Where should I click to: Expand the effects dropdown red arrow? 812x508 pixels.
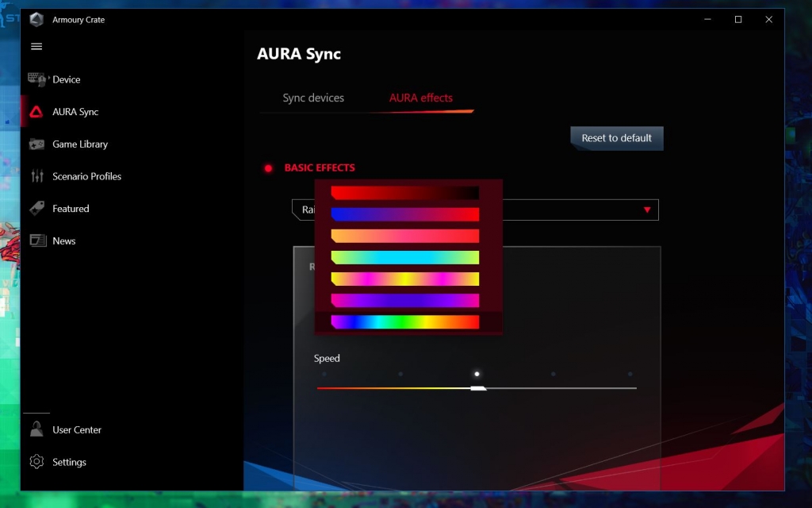(647, 210)
